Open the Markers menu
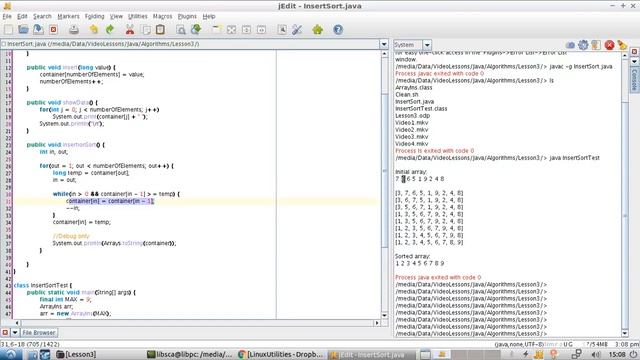Viewport: 640px width, 360px height. [x=68, y=16]
